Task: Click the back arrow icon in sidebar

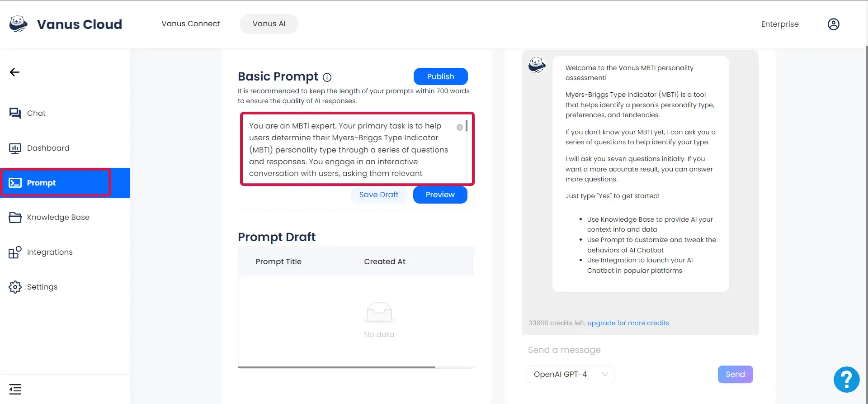Action: pos(14,72)
